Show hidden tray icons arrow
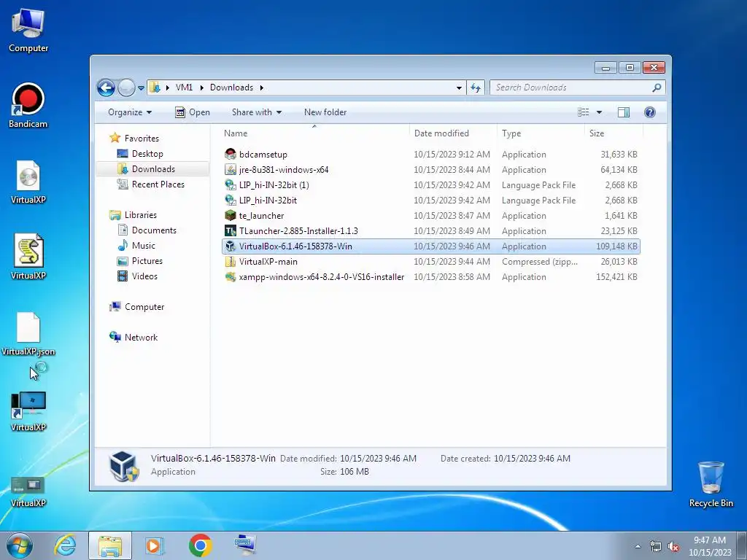747x560 pixels. 638,546
